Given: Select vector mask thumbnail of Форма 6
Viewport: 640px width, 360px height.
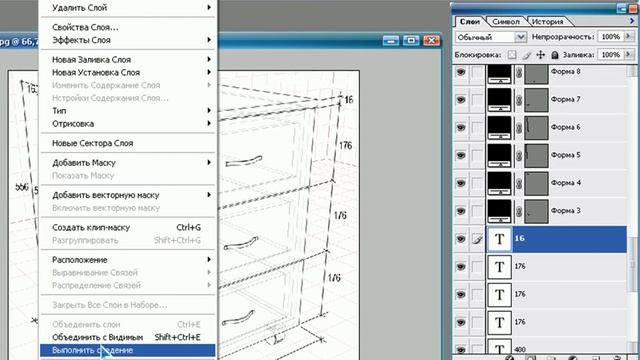Looking at the screenshot, I should pyautogui.click(x=536, y=128).
